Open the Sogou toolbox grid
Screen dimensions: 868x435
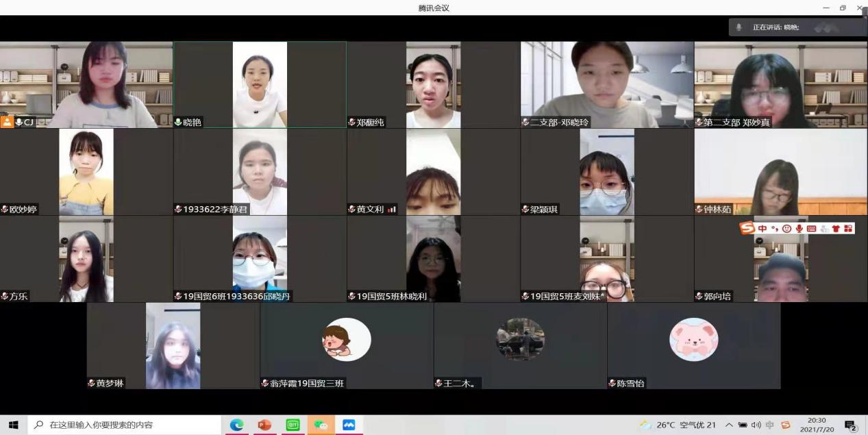pos(848,228)
